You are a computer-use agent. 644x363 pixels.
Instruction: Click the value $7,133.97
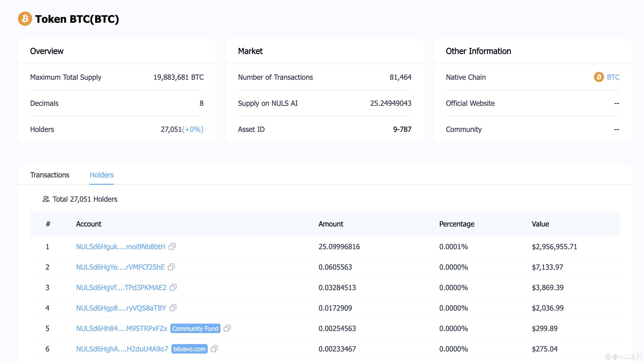pyautogui.click(x=548, y=267)
